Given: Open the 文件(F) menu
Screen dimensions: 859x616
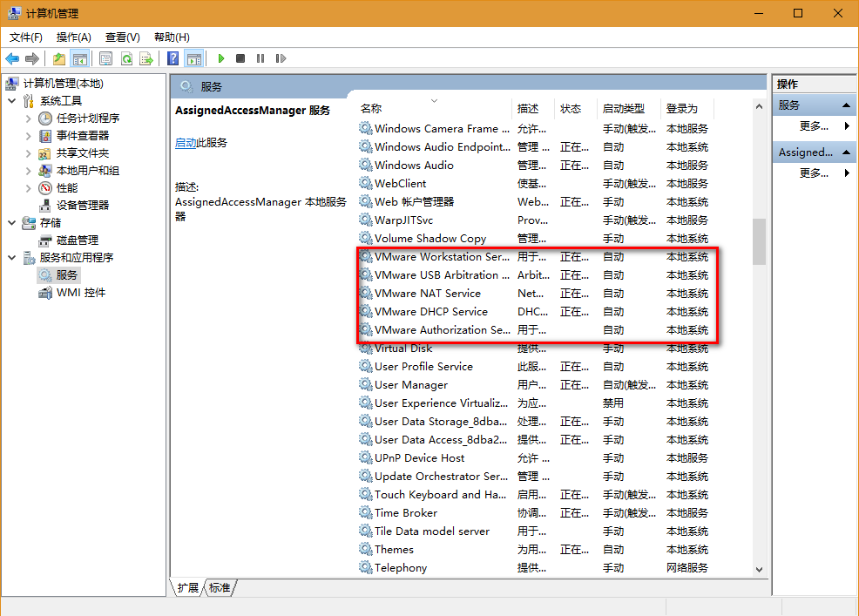Looking at the screenshot, I should [x=26, y=37].
